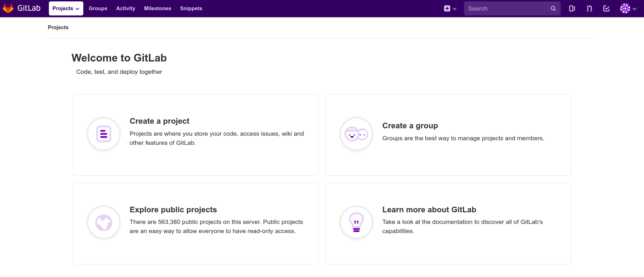Open the To-Do list icon

click(x=606, y=8)
